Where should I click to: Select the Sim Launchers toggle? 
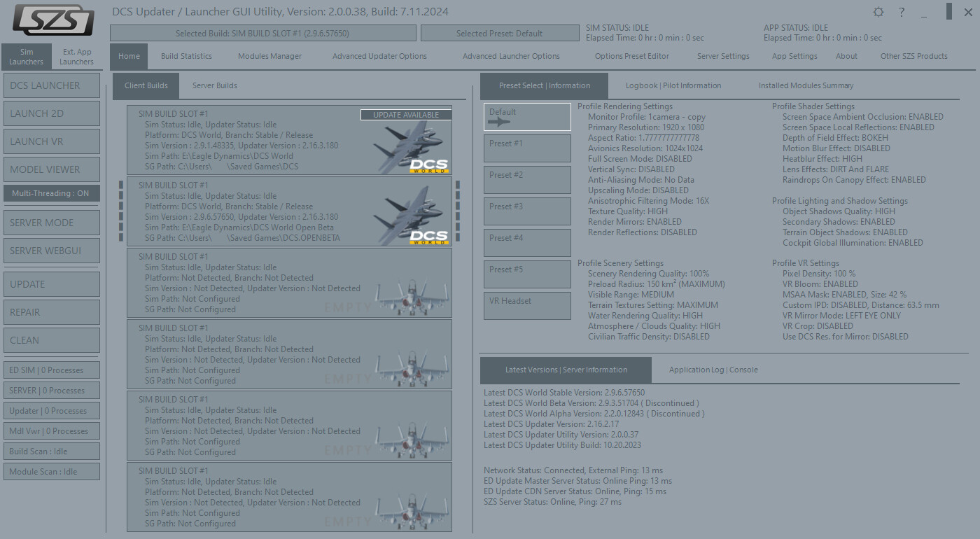pos(27,57)
